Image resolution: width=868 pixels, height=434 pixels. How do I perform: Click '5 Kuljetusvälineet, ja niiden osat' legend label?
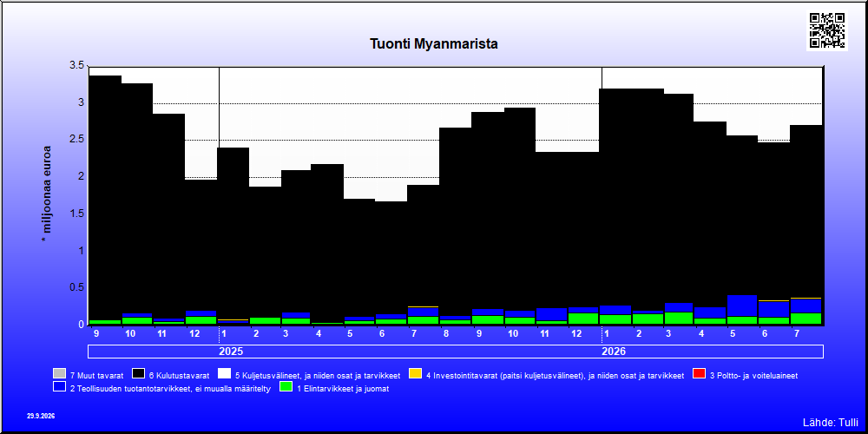pyautogui.click(x=318, y=375)
